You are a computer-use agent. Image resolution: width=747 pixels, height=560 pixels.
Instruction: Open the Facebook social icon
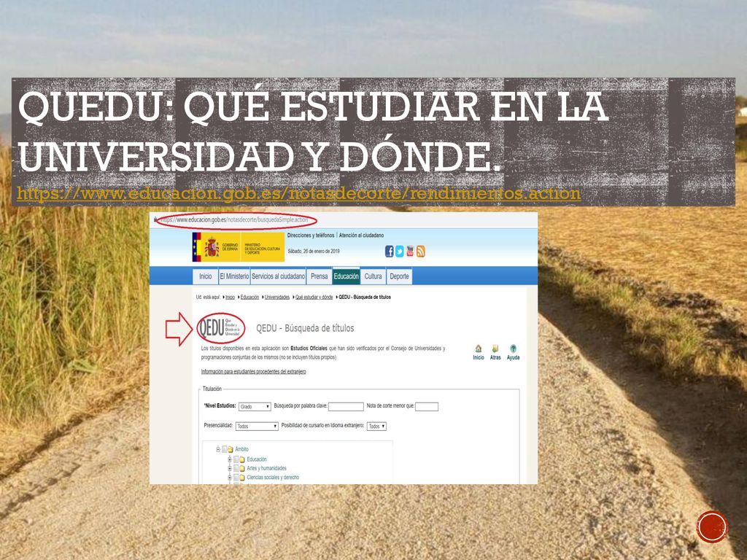pos(389,252)
